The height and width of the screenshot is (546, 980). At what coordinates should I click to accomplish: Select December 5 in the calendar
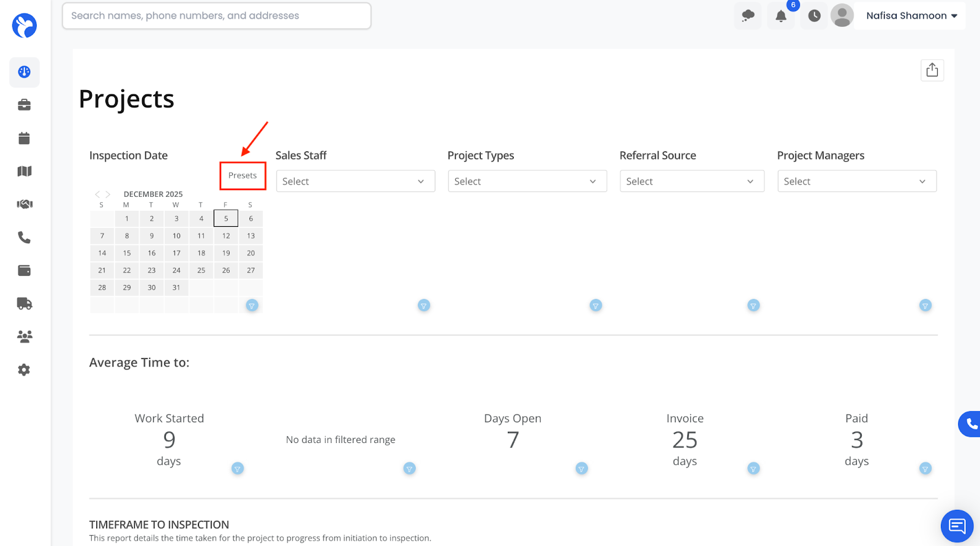coord(226,218)
